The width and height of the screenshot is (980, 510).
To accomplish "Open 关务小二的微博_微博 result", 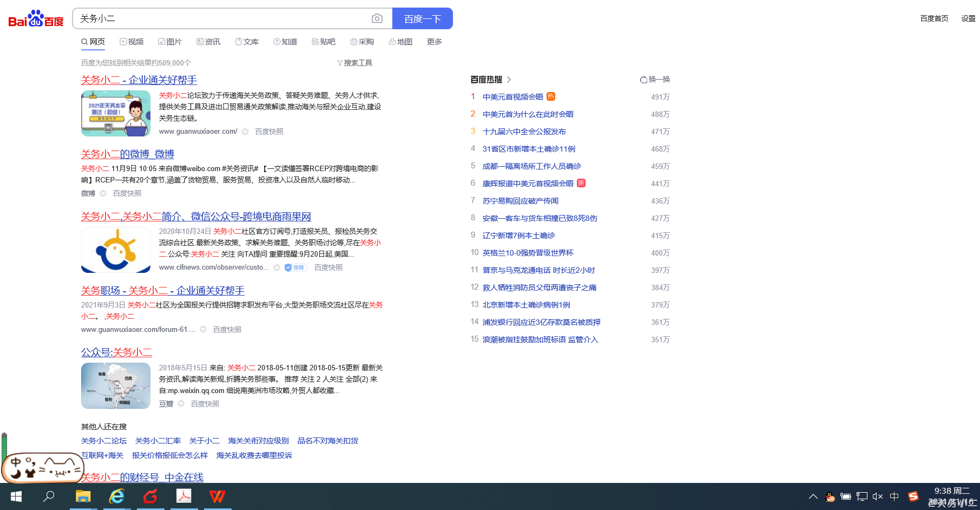I will tap(128, 154).
